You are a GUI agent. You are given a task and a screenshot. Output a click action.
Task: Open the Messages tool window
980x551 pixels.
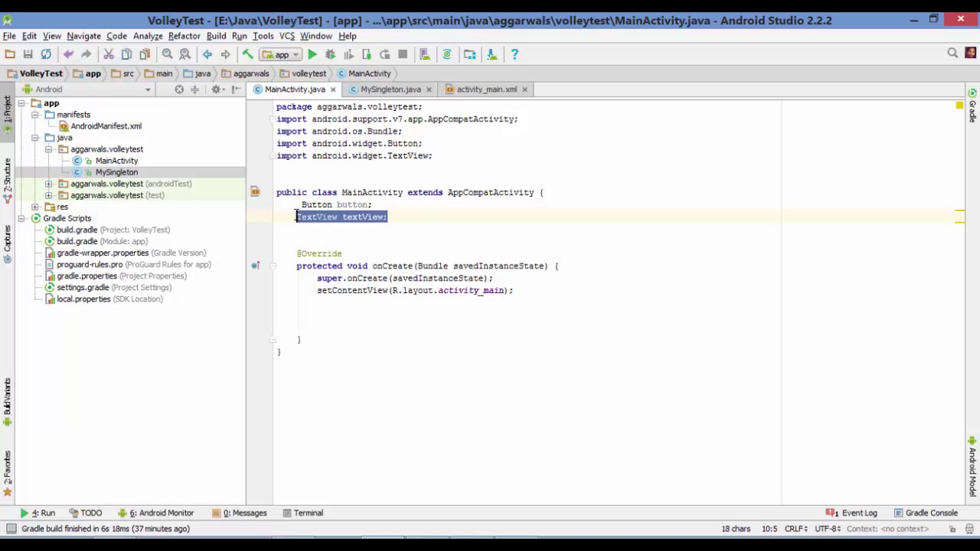click(x=239, y=513)
